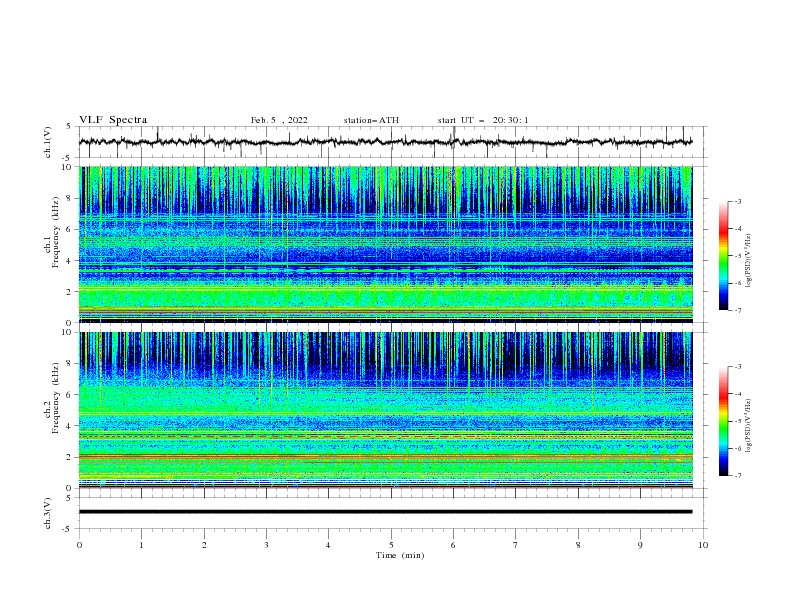
Task: Click the "8" tick on ch.1 frequency axis
Action: click(x=69, y=198)
